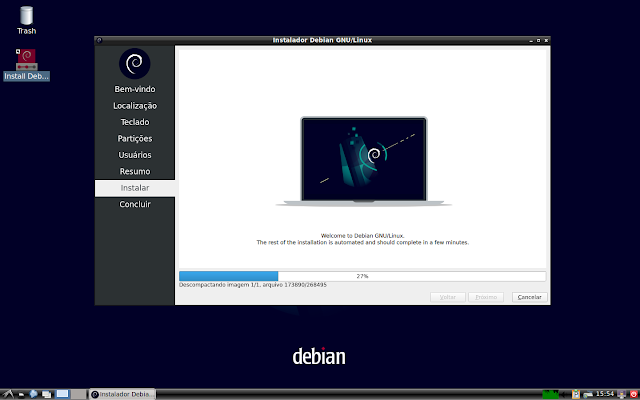Click the 15:54 clock in the taskbar
The width and height of the screenshot is (640, 400).
click(x=605, y=394)
